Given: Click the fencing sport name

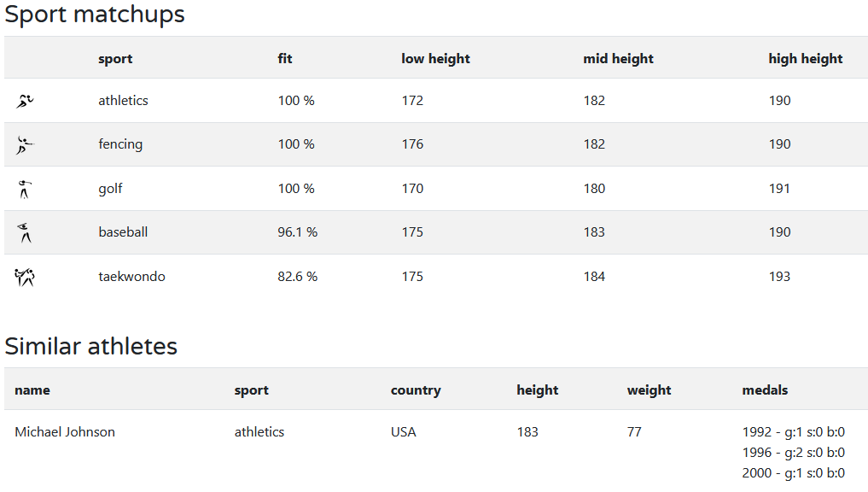Looking at the screenshot, I should 120,144.
